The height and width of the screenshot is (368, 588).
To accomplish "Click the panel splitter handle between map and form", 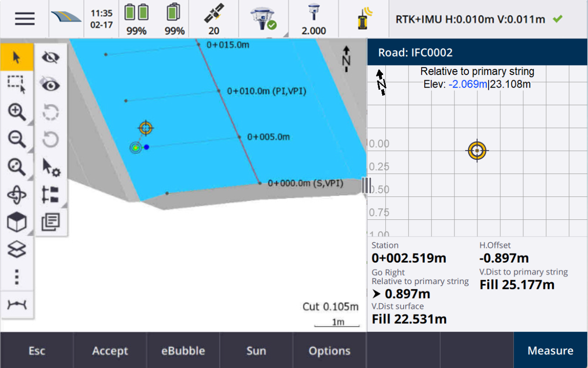I will tap(366, 185).
